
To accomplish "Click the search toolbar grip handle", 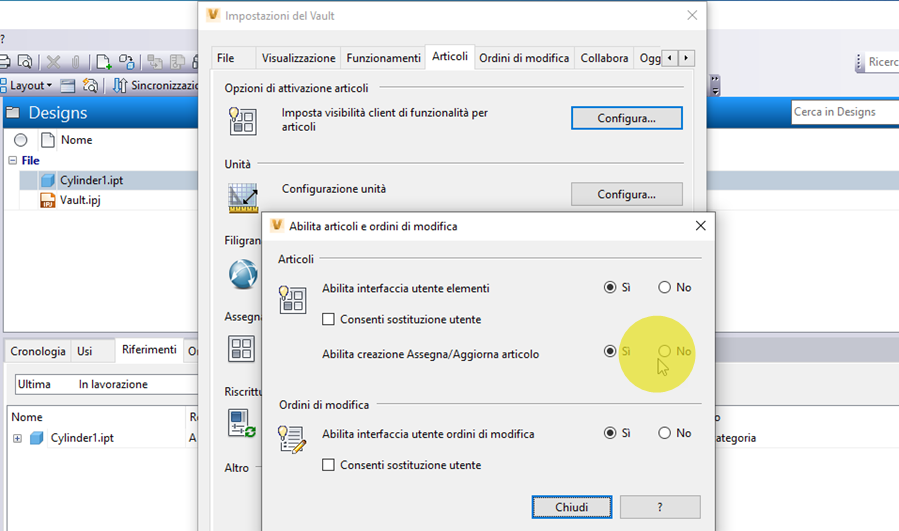I will (x=858, y=63).
